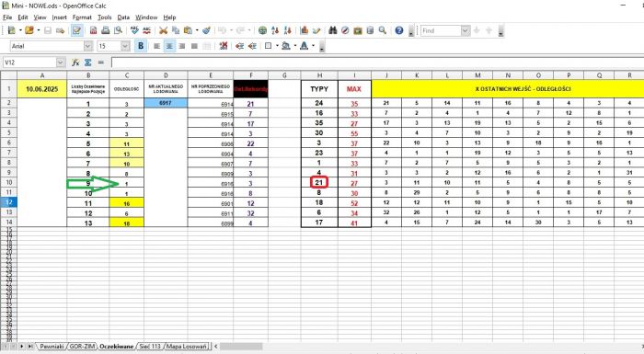Viewport: 644px width, 354px height.
Task: Open the Paste options dropdown arrow
Action: coord(197,30)
